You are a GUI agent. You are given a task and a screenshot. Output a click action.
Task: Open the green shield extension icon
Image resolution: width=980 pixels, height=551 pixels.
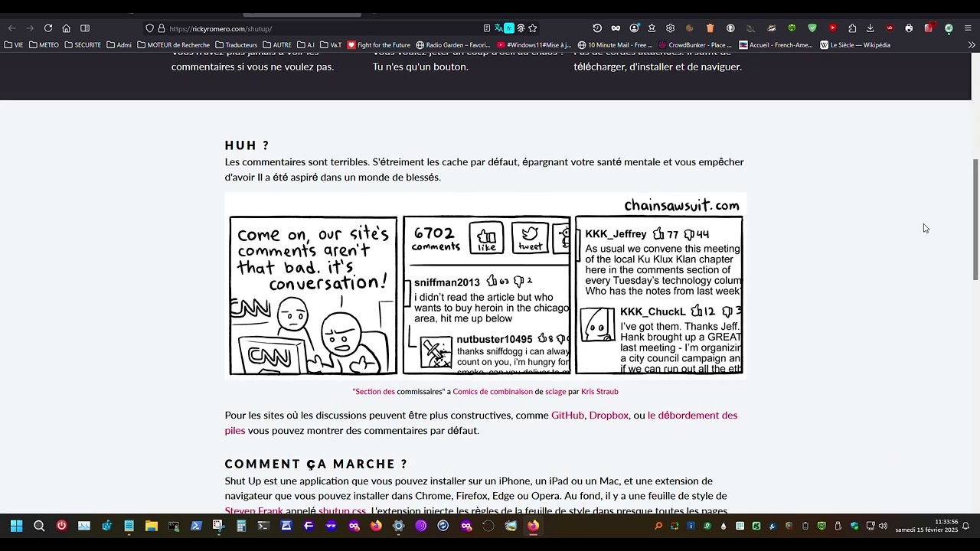point(812,28)
